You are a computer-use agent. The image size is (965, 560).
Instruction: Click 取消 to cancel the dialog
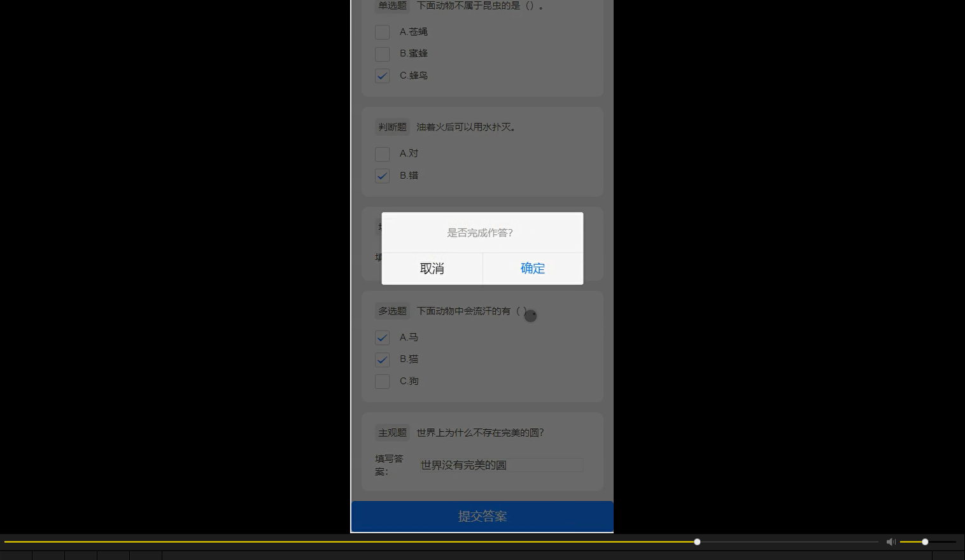tap(432, 269)
